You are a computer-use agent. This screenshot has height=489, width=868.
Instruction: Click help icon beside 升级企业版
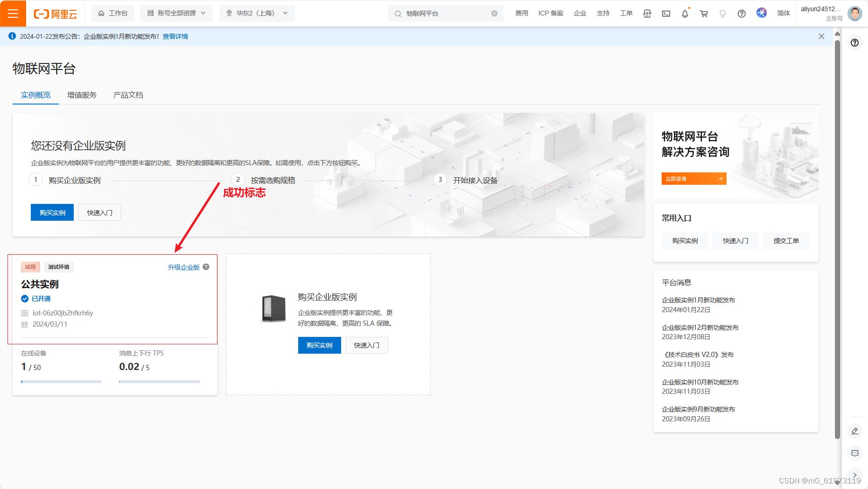tap(206, 267)
